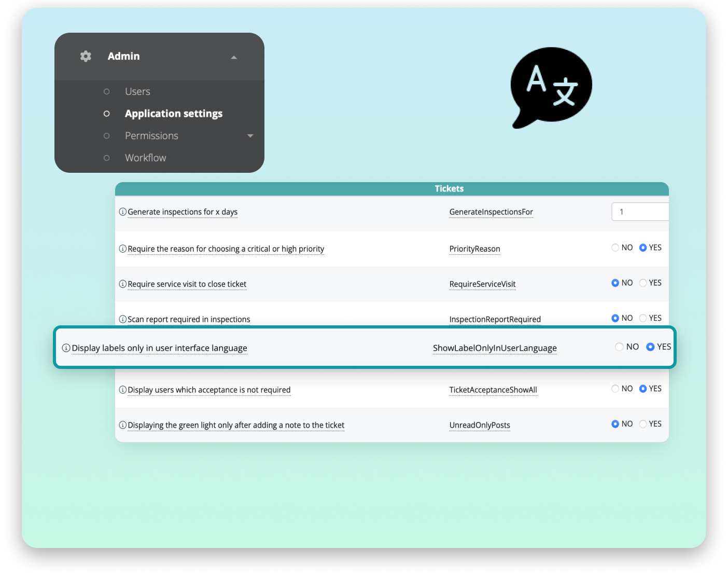
Task: Click the RequireServiceVisit key name
Action: click(482, 284)
